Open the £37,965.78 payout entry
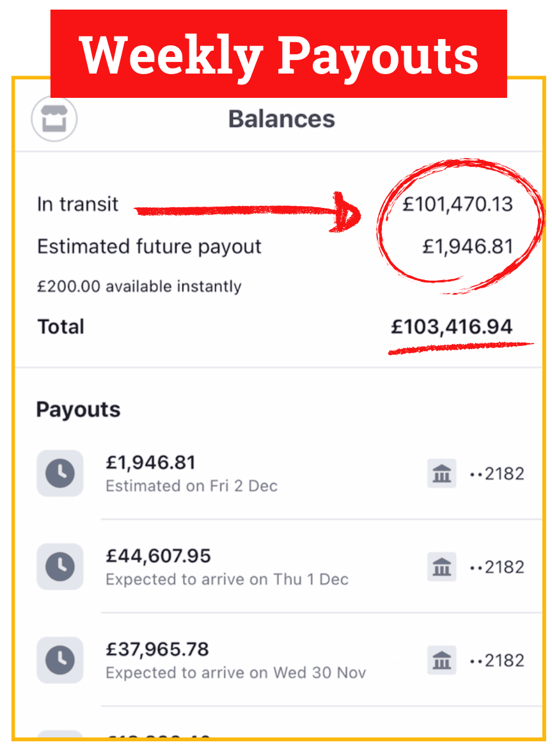552x756 pixels. 157,649
